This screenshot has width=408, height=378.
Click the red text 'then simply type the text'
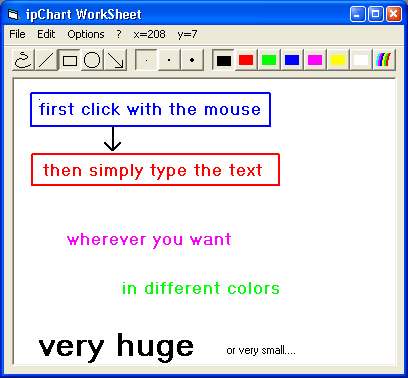[153, 171]
